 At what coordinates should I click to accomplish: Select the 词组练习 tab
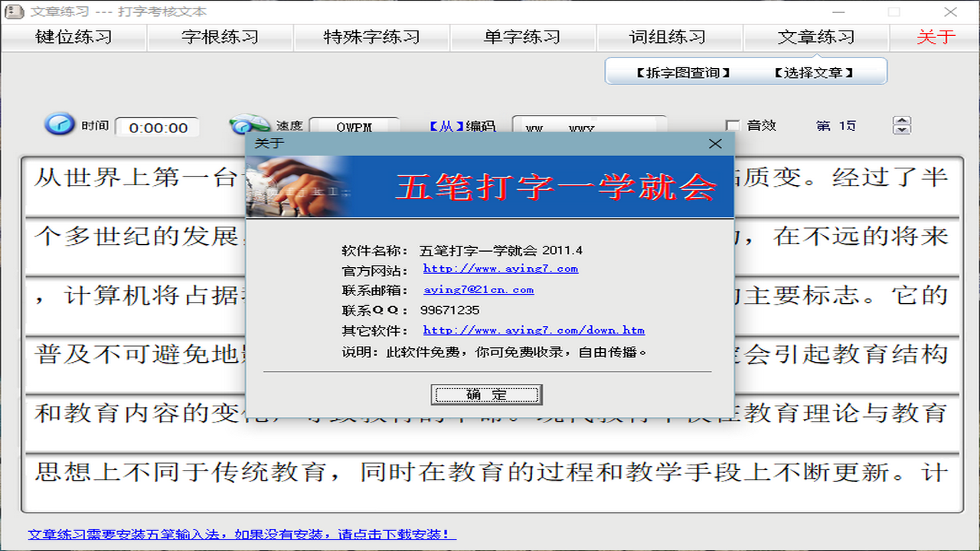668,35
